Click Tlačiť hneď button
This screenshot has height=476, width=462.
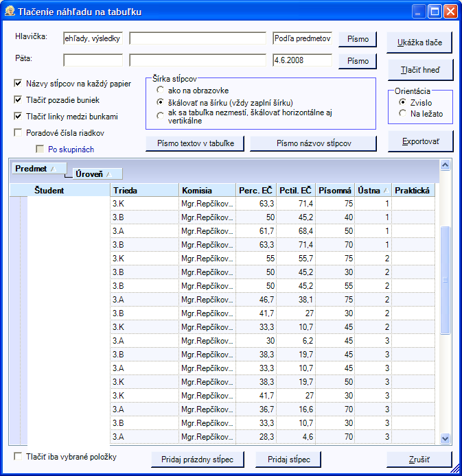point(420,70)
